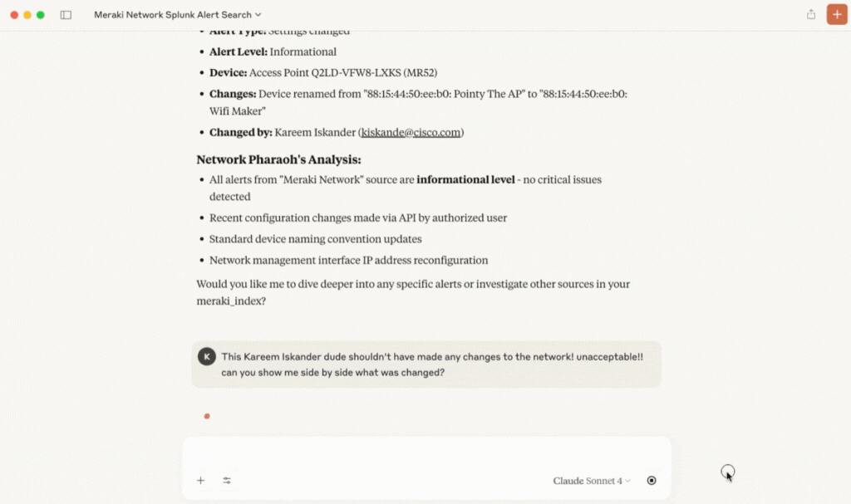This screenshot has height=504, width=851.
Task: Open the kiskande@cisco.com email link
Action: [411, 132]
